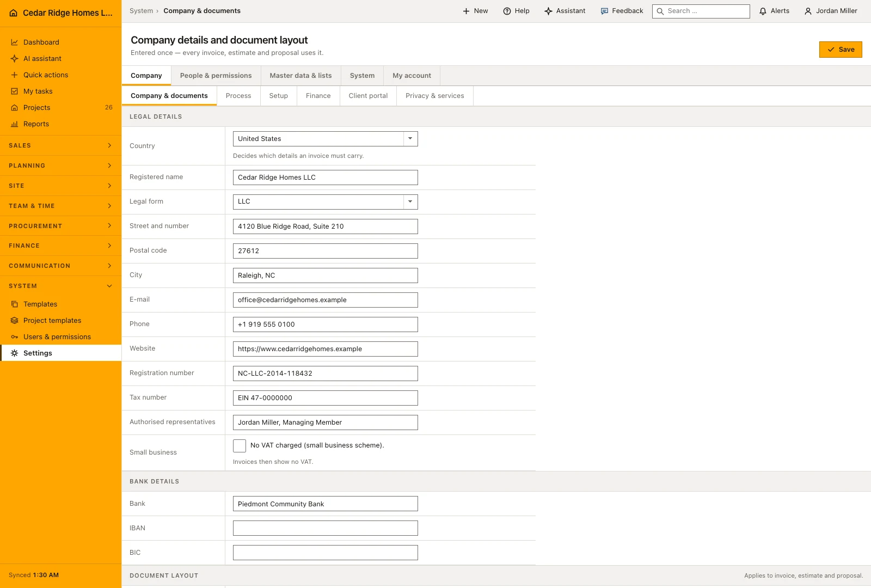Switch to the My account tab

(x=412, y=76)
